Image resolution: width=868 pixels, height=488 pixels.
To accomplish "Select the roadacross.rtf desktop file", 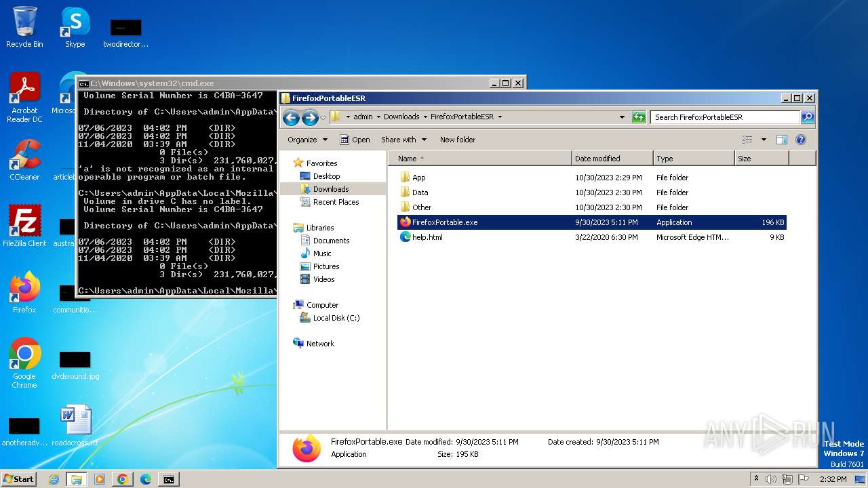I will (x=75, y=426).
